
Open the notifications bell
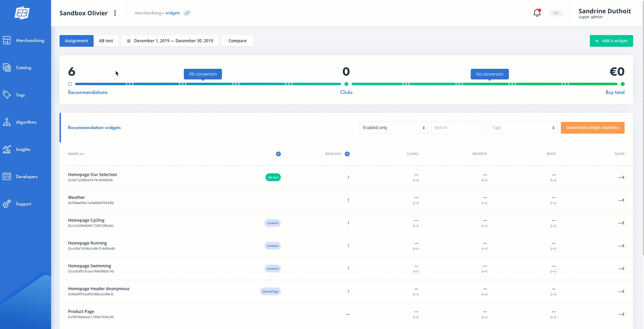click(x=537, y=13)
